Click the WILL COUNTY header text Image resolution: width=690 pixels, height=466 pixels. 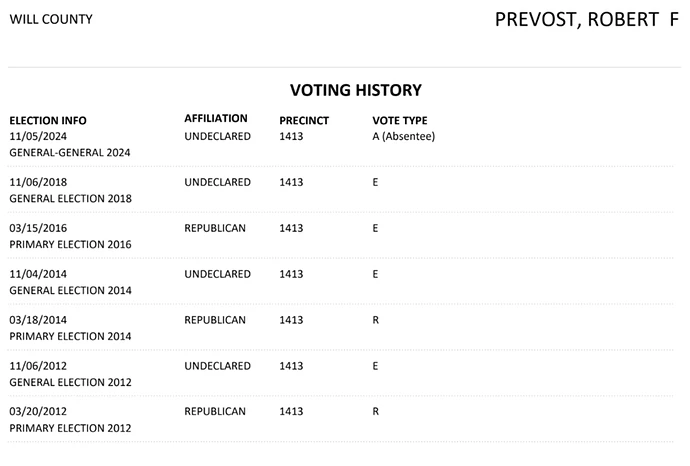point(51,19)
